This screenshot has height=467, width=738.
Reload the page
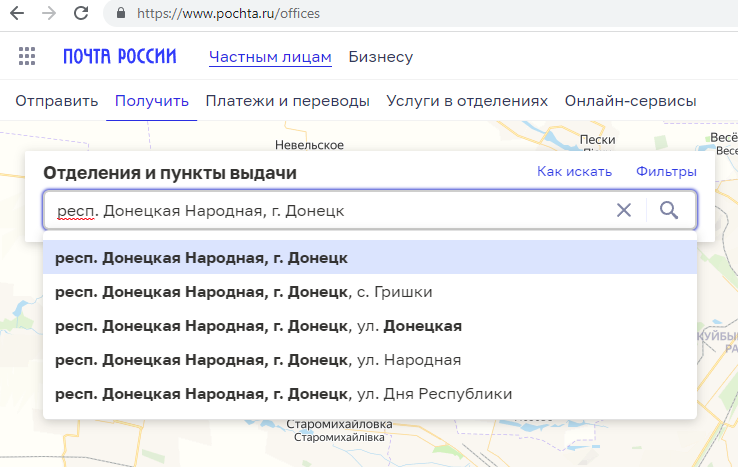click(81, 13)
